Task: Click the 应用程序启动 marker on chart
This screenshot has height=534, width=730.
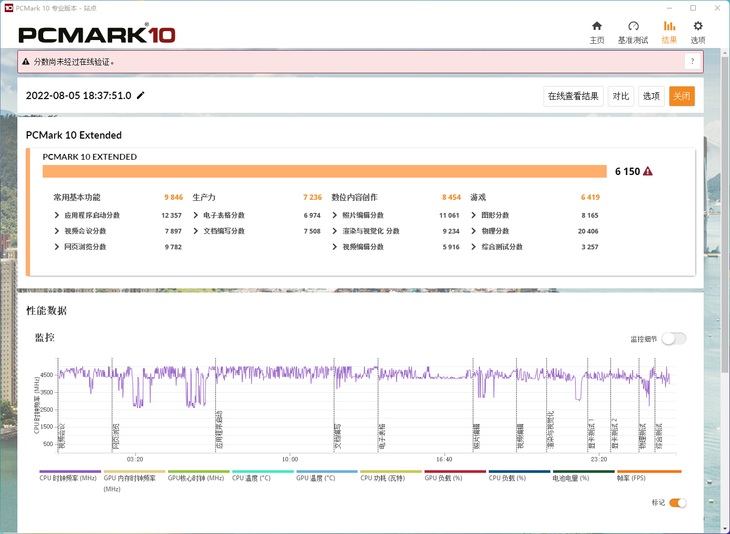Action: tap(219, 431)
